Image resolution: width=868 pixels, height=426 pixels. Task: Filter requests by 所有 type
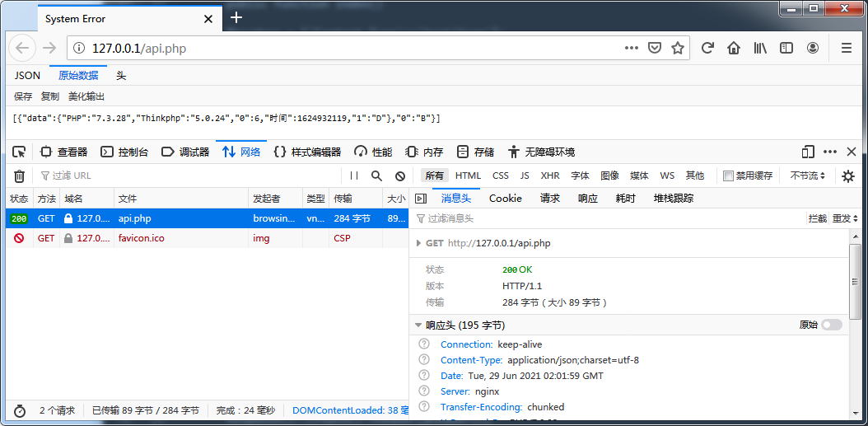tap(435, 176)
